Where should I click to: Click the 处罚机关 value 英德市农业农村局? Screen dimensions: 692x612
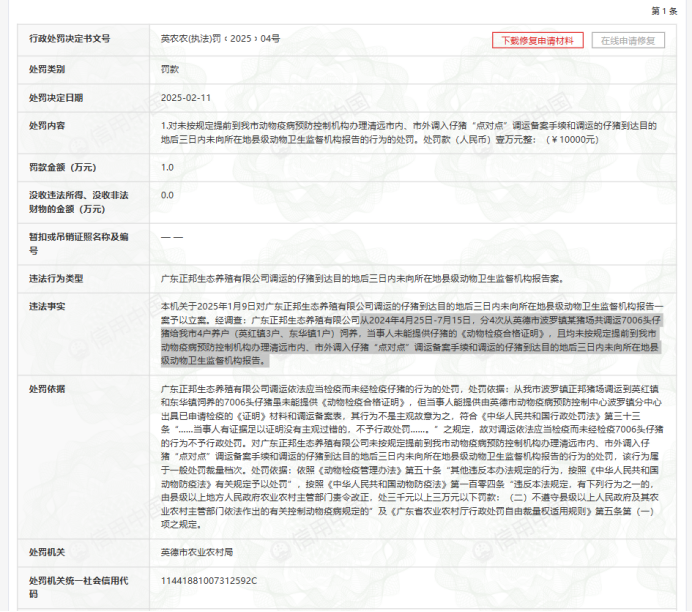(197, 552)
